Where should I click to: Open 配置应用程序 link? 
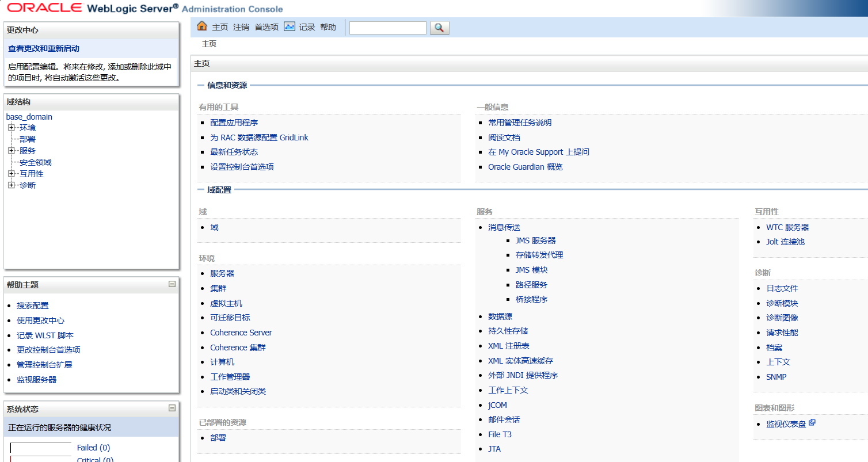pyautogui.click(x=234, y=123)
